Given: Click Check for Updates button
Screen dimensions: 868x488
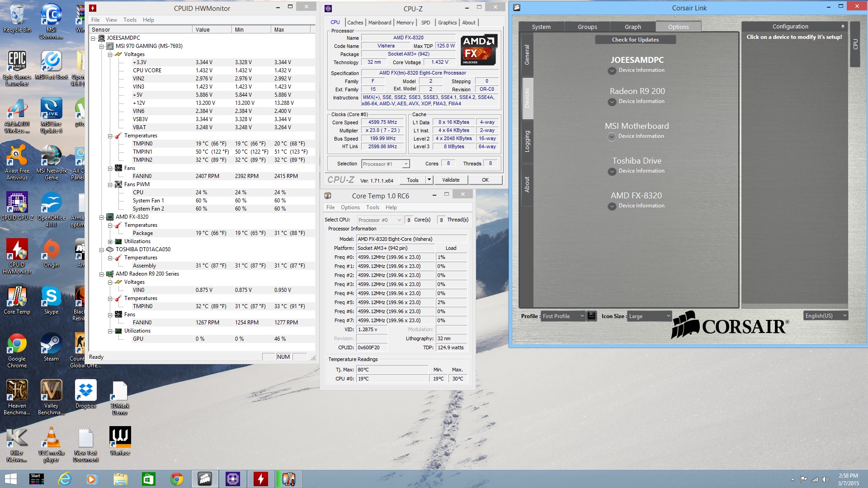Looking at the screenshot, I should [635, 40].
